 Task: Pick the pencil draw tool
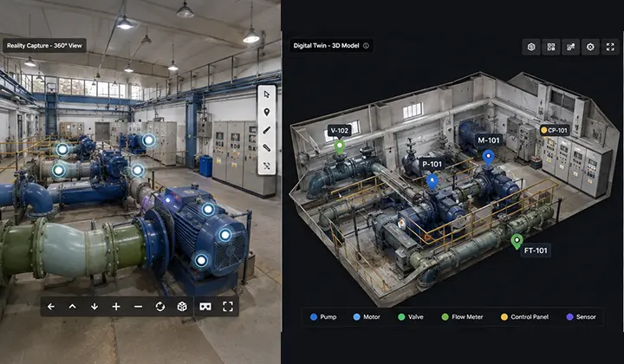pyautogui.click(x=267, y=130)
